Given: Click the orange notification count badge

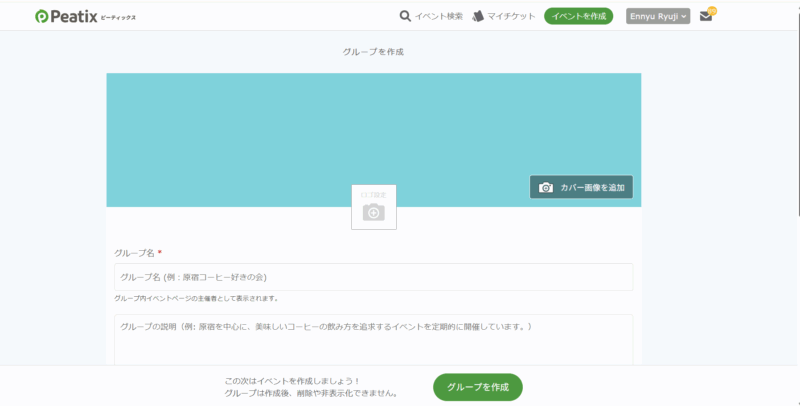Looking at the screenshot, I should pyautogui.click(x=712, y=10).
